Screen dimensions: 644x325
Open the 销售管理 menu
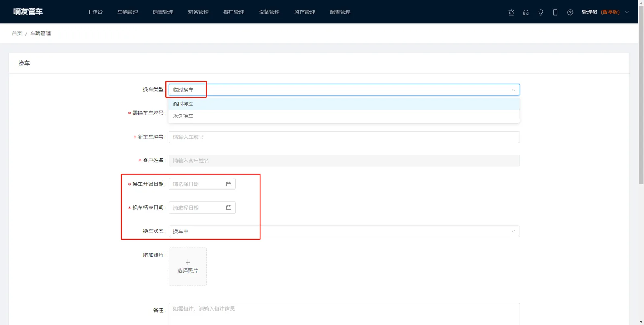click(163, 12)
